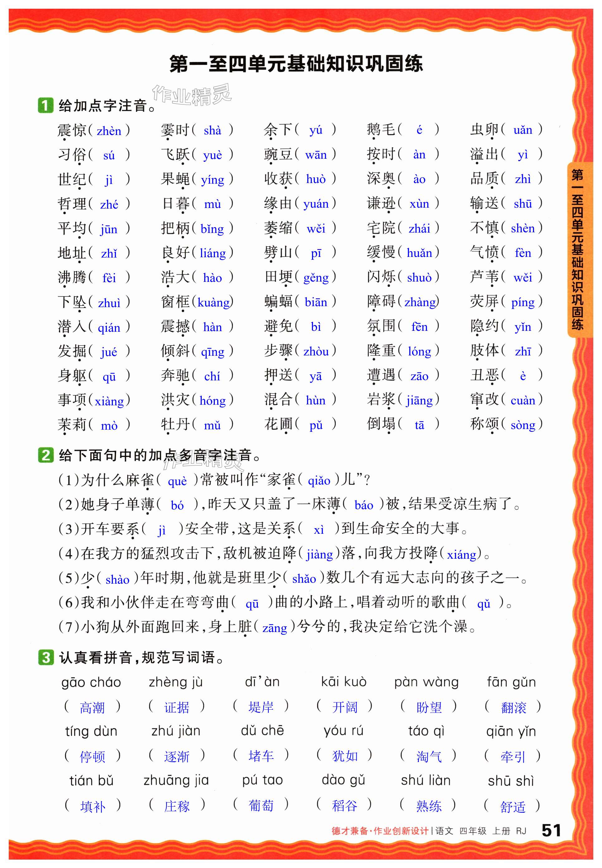
Task: Click the answer shà beside 霎时
Action: pyautogui.click(x=212, y=131)
